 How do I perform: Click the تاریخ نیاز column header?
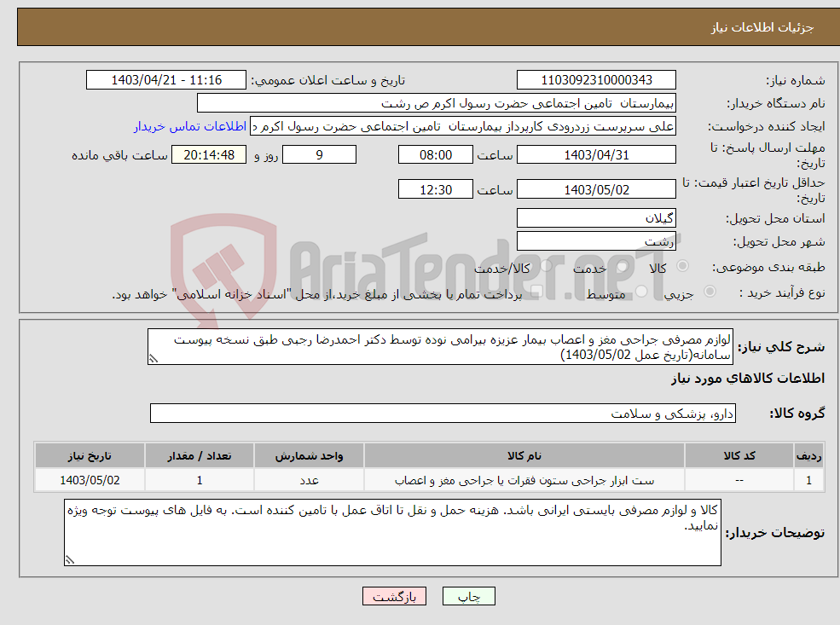(90, 456)
